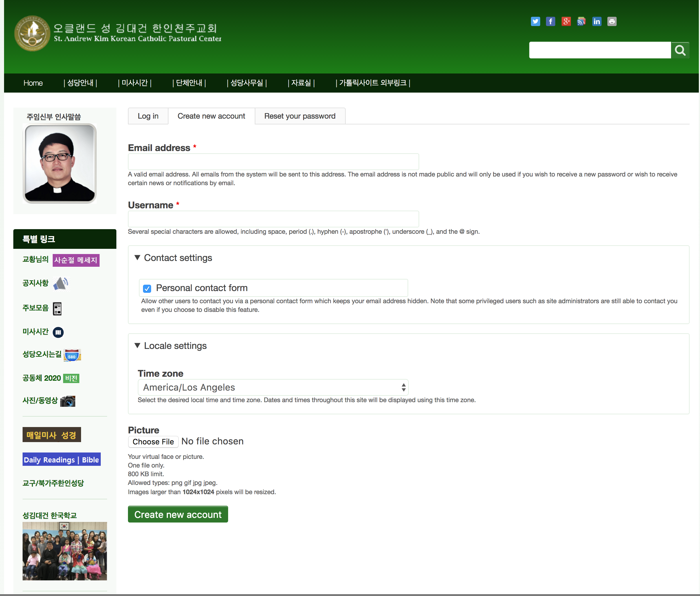Open the 단체안내 menu item
The image size is (700, 596).
[189, 83]
